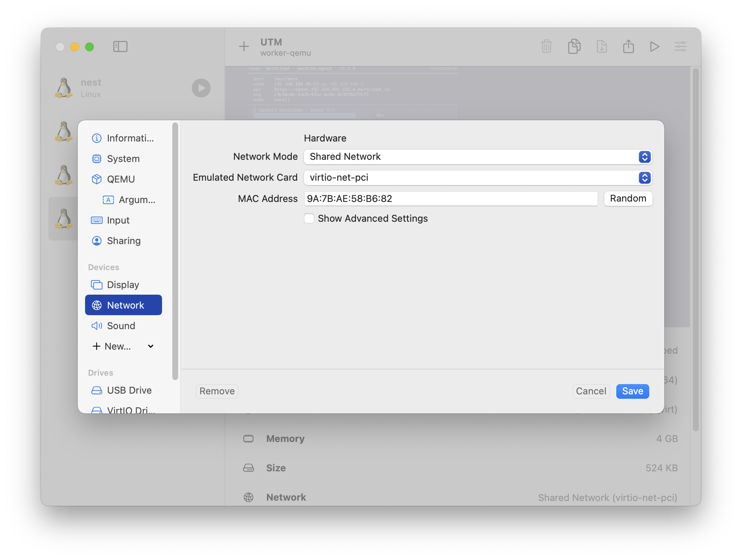Delete the VM with the trash icon

[546, 47]
